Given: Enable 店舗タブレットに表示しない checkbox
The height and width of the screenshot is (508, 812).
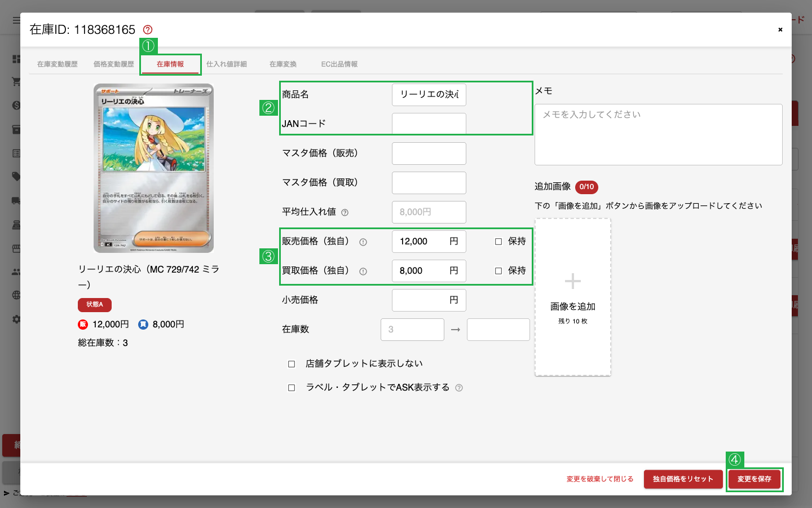Looking at the screenshot, I should 292,364.
